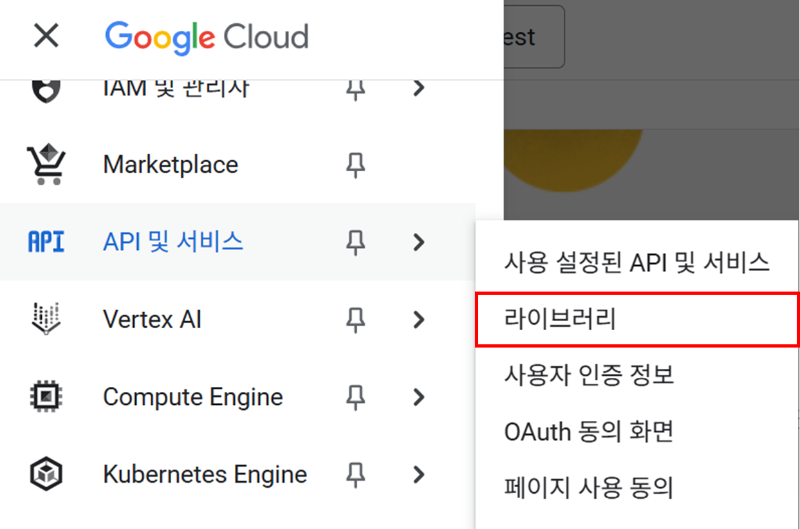Open Marketplace from the menu
Viewport: 800px width, 529px height.
(170, 165)
